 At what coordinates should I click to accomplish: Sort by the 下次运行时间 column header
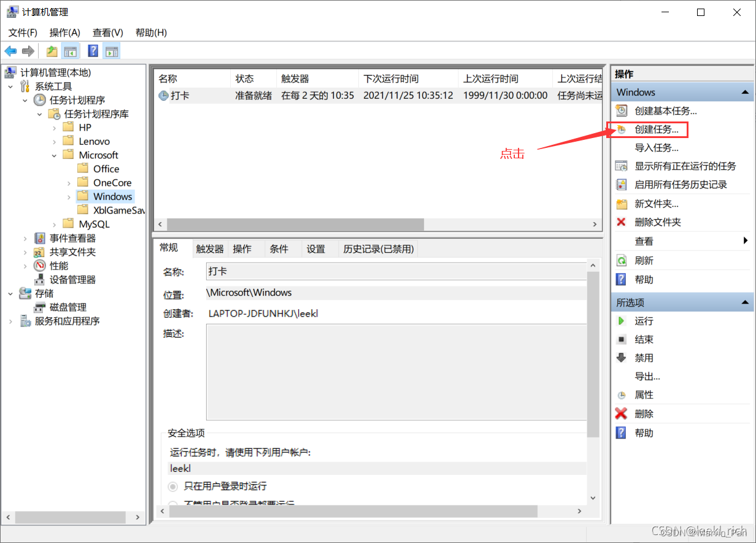(x=408, y=79)
